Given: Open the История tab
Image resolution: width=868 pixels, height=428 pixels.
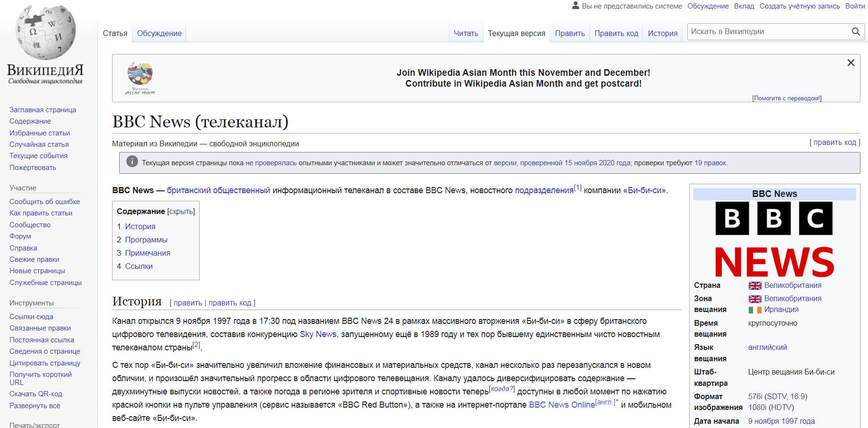Looking at the screenshot, I should click(x=663, y=33).
